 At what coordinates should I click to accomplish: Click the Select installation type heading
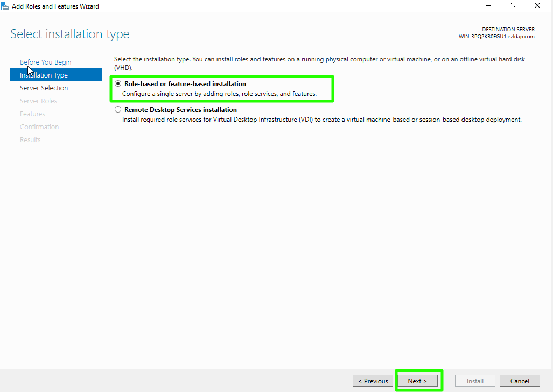pos(70,34)
